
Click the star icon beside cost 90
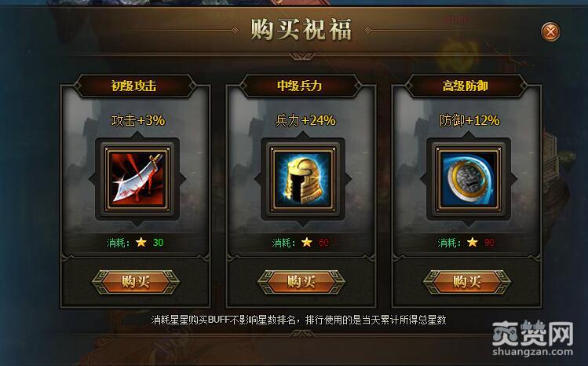coord(473,242)
